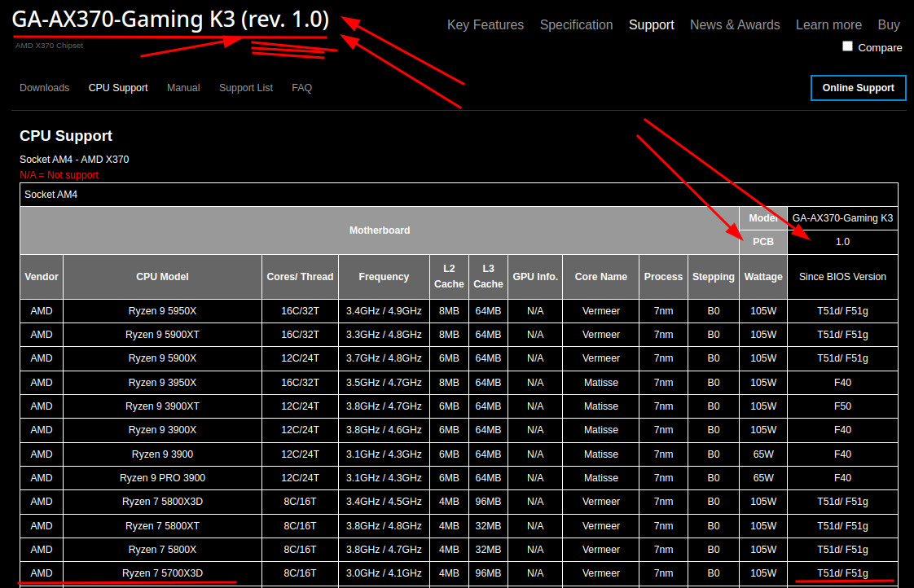Click the AMD X370 Chipset caption

(49, 46)
